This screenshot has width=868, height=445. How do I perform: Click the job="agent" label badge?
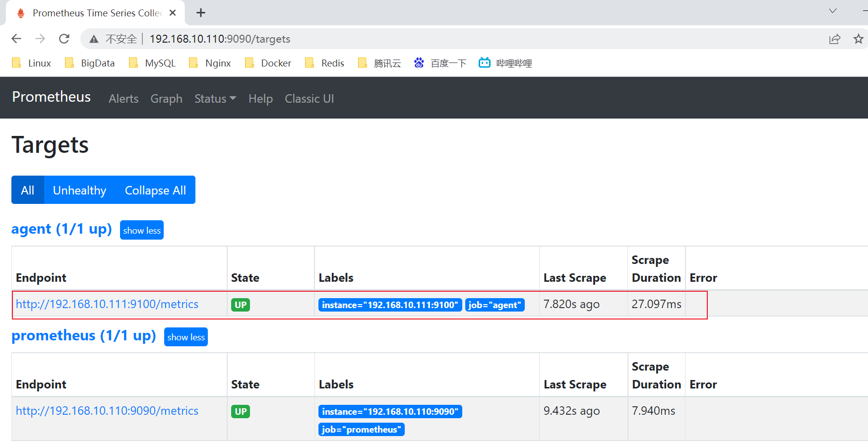click(495, 305)
